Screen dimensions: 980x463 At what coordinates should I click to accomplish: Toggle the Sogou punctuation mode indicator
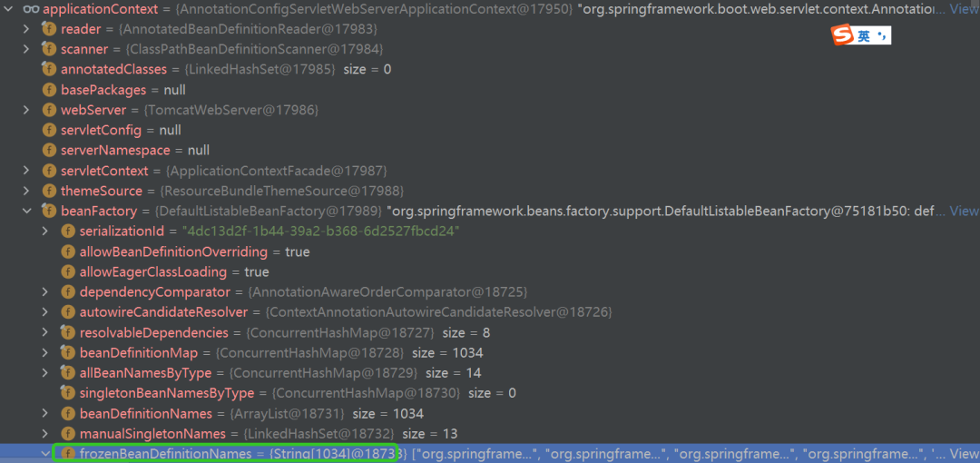pos(881,36)
